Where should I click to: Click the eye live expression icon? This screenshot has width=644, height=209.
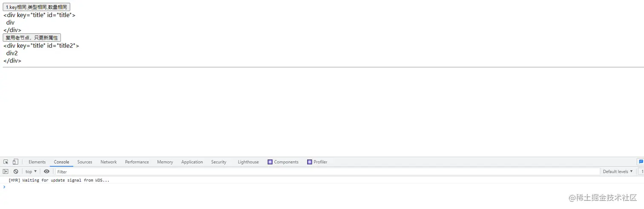point(46,172)
